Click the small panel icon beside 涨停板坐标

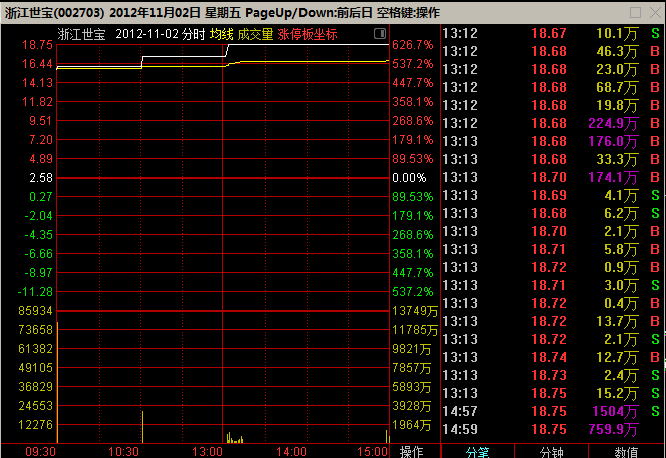(380, 34)
